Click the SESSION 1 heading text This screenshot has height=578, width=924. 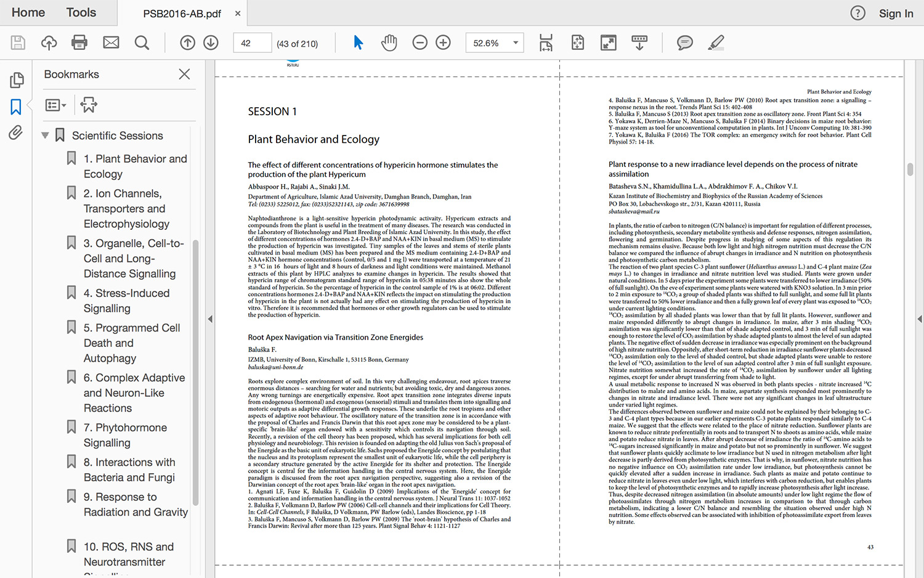coord(272,112)
